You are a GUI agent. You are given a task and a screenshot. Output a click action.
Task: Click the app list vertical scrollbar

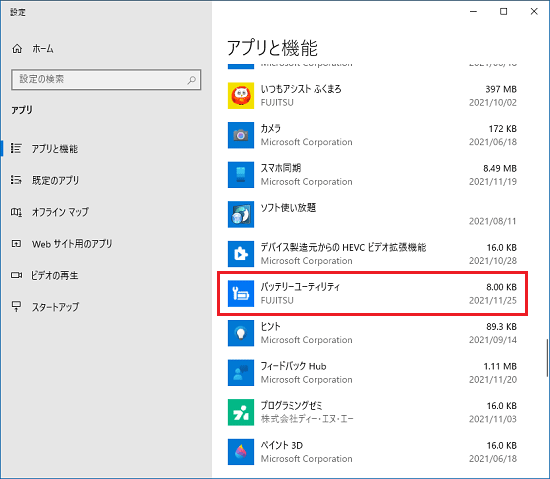coord(547,358)
